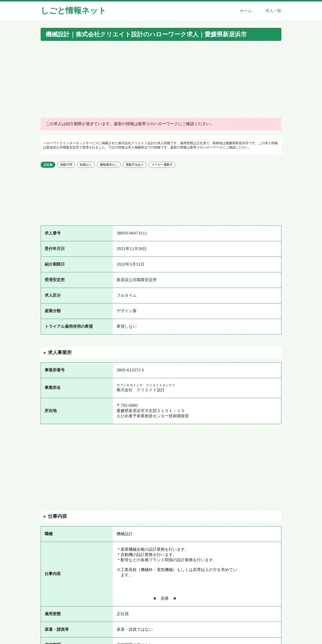This screenshot has height=644, width=322.
Task: Click the 受理安定所 row label
Action: (55, 280)
